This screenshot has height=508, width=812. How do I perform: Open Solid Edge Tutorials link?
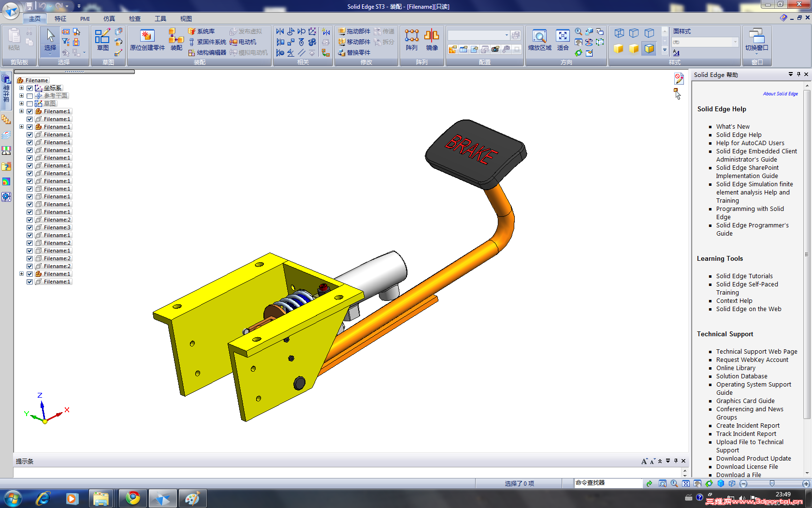pos(744,276)
